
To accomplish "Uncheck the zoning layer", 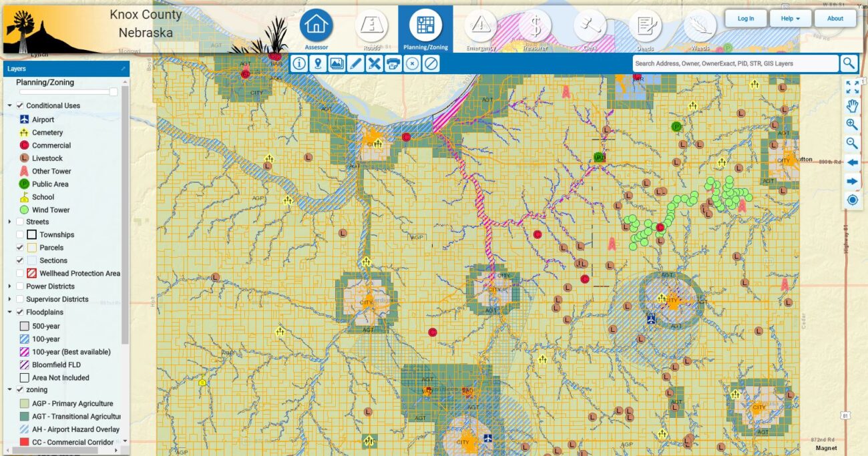I will tap(20, 389).
